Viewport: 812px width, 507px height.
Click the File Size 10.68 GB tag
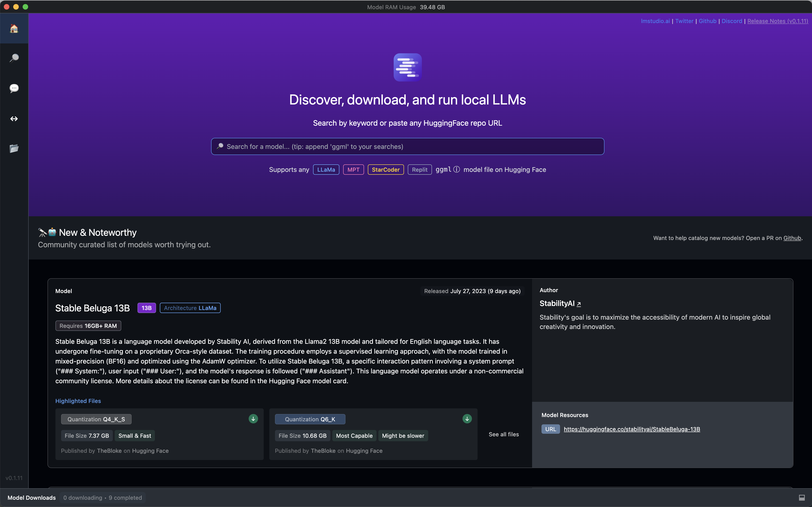pyautogui.click(x=302, y=436)
